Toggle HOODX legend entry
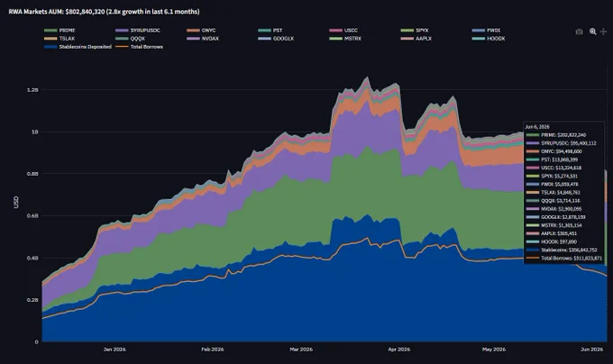The height and width of the screenshot is (364, 613). 489,39
